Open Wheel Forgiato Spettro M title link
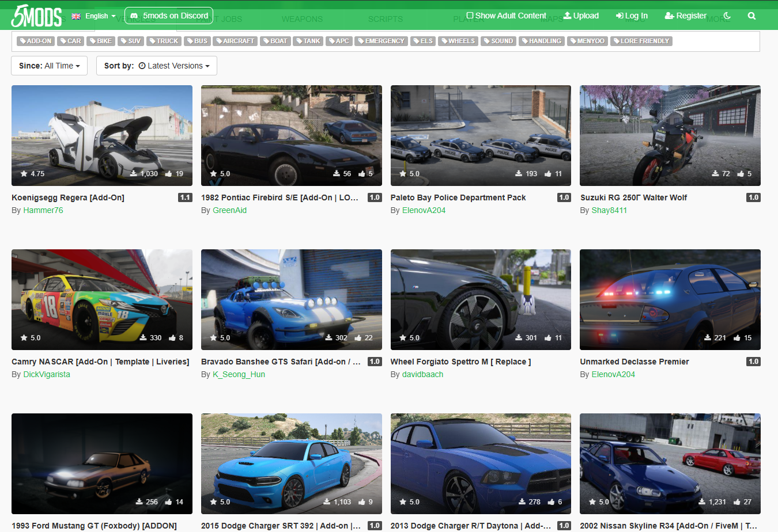 [461, 362]
